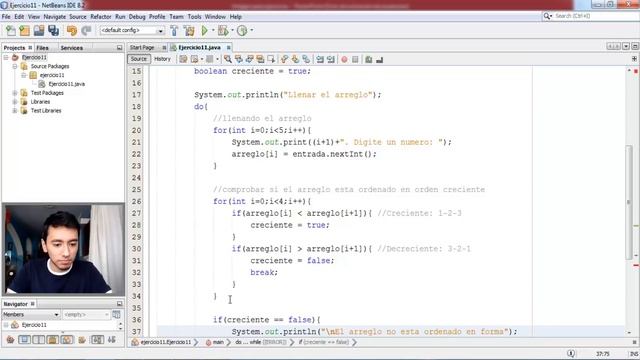The width and height of the screenshot is (640, 360).
Task: Click the Comment icon in editor toolbar
Action: 369,60
